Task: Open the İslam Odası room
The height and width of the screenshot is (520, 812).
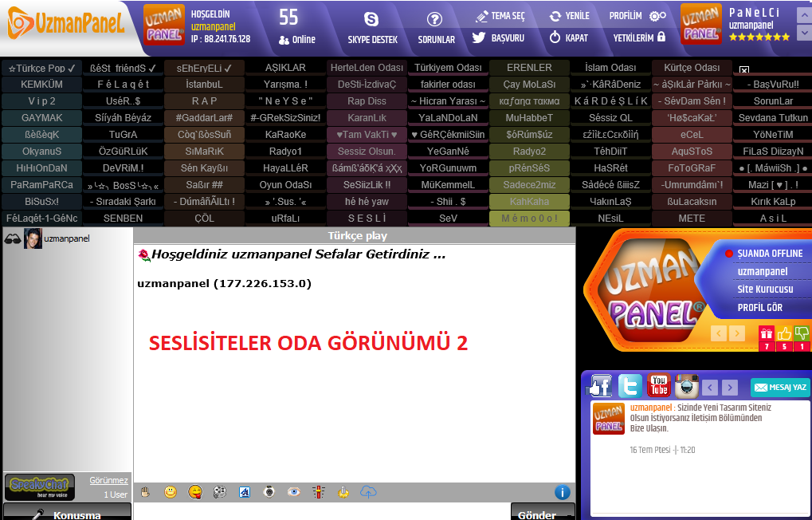Action: click(x=610, y=68)
